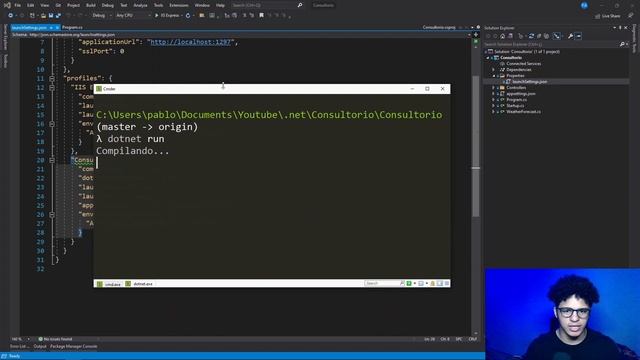Select launchSettings.json in Solution Explorer

click(529, 82)
